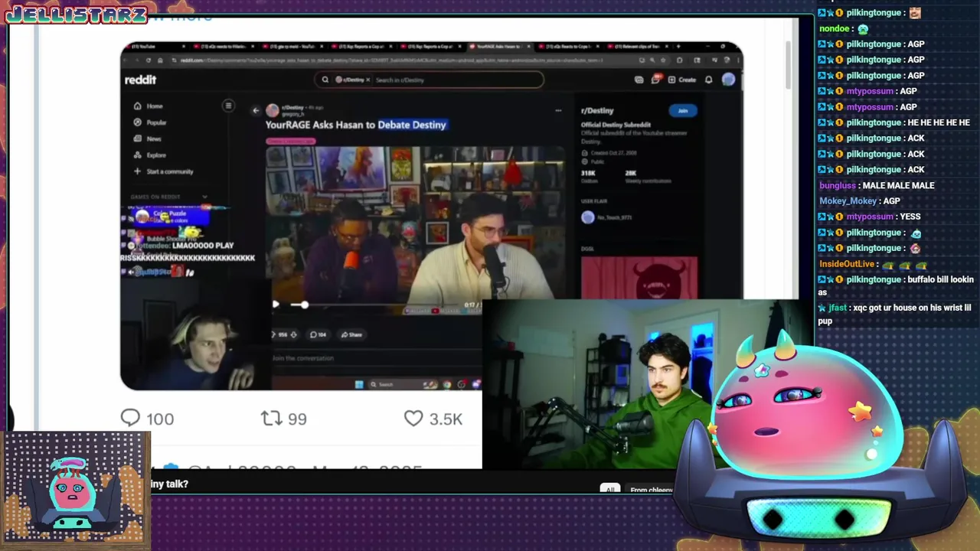Click the pink jelly avatar thumbnail at bottom left

pos(74,490)
